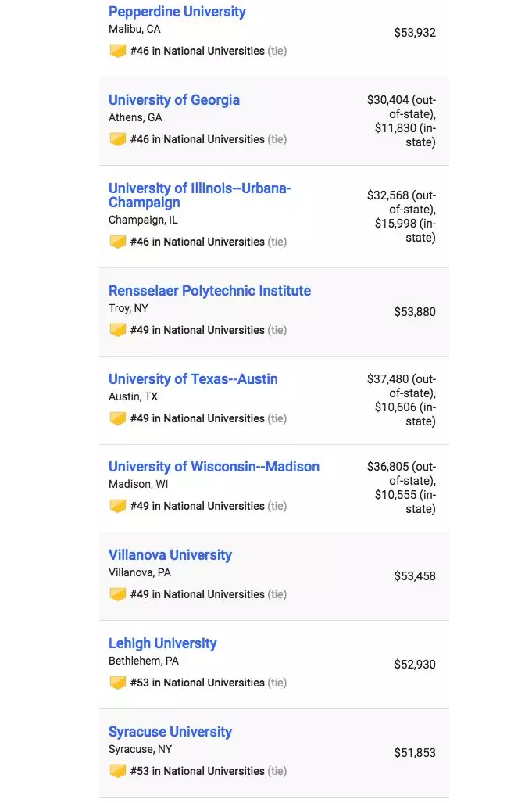
Task: Click the ranking badge icon under Wisconsin--Madison
Action: coord(118,506)
